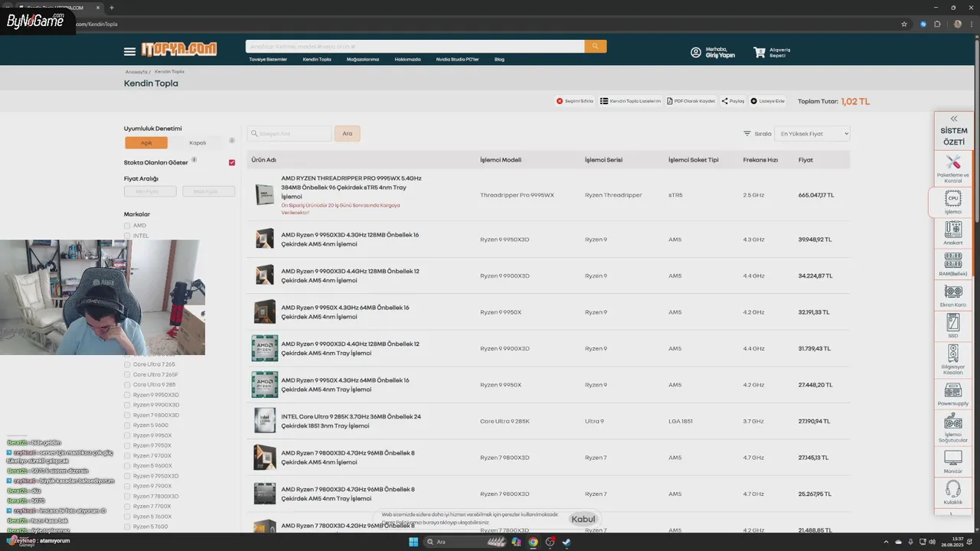The image size is (980, 551).
Task: Select Paketleme ve Kontrol in system sidebar
Action: tap(953, 168)
